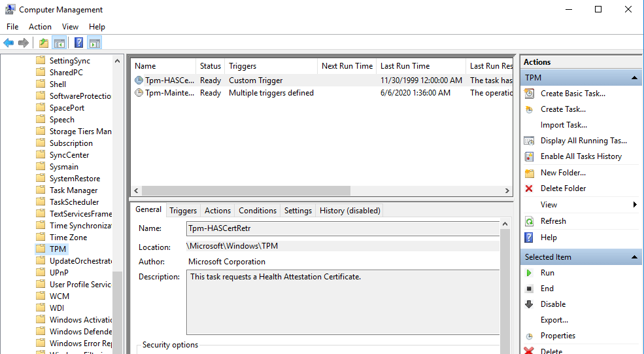Screen dimensions: 644x354
Task: Click Enable All Tasks History icon
Action: click(530, 156)
